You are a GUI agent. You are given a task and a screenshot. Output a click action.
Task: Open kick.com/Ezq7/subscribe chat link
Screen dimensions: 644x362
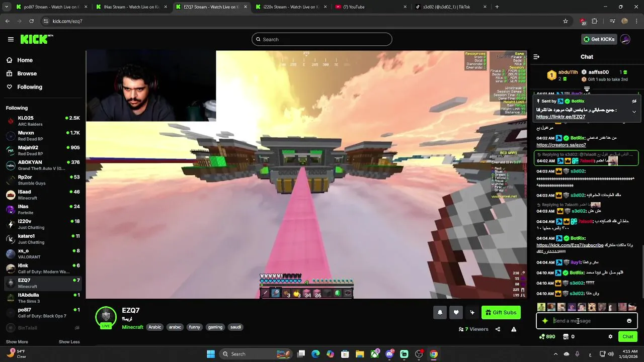coord(570,245)
